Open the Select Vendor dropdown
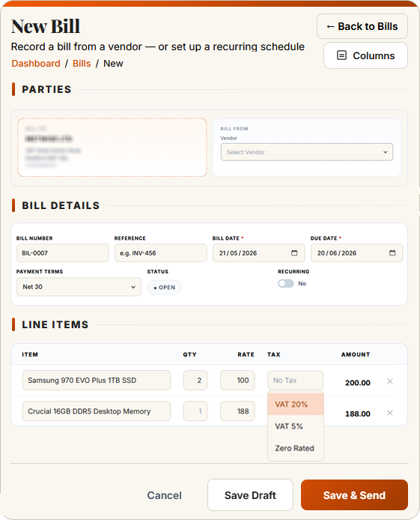420x520 pixels. coord(307,152)
